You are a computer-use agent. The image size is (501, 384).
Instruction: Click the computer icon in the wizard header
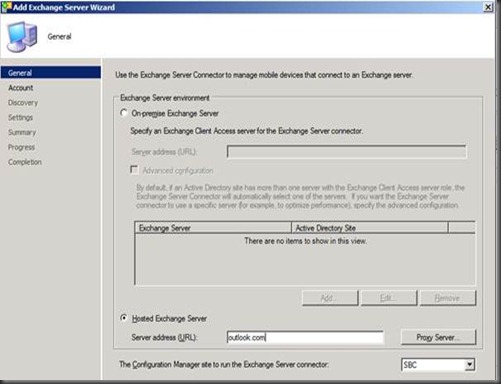click(22, 37)
